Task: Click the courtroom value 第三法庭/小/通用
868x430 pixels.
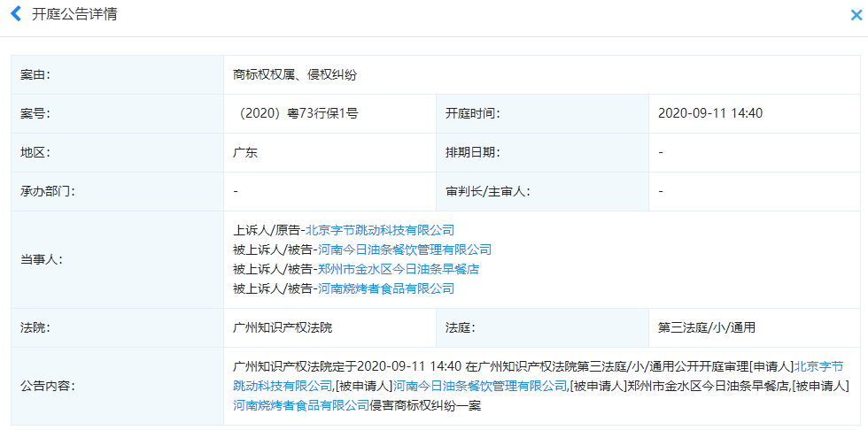Action: click(706, 327)
